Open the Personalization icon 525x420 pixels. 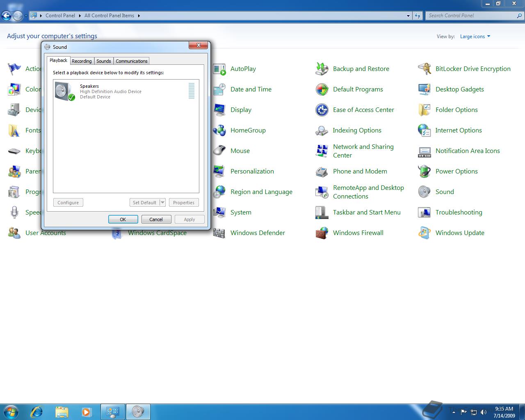click(x=219, y=171)
